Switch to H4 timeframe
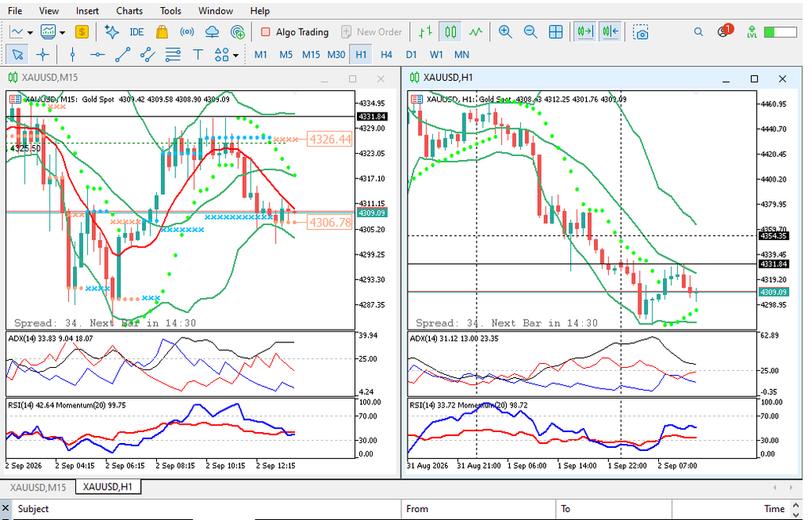Viewport: 812px width, 520px height. pyautogui.click(x=386, y=55)
